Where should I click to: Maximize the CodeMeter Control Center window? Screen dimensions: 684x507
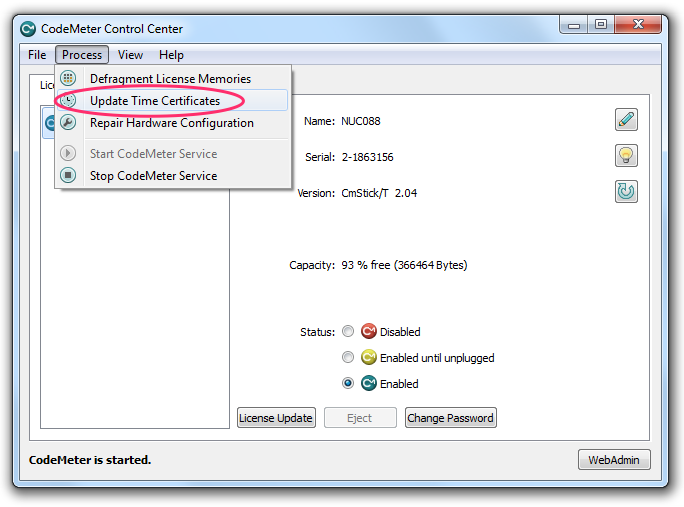601,24
